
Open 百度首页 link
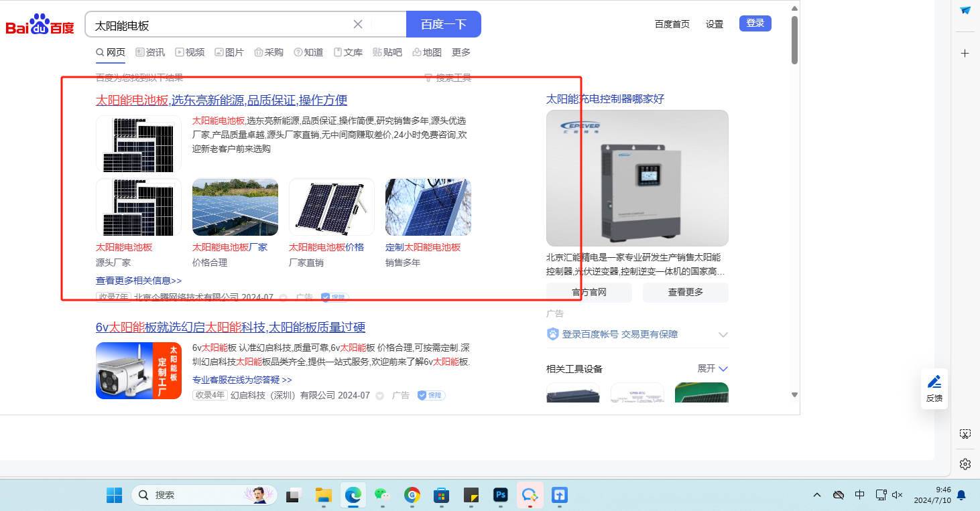click(x=672, y=24)
